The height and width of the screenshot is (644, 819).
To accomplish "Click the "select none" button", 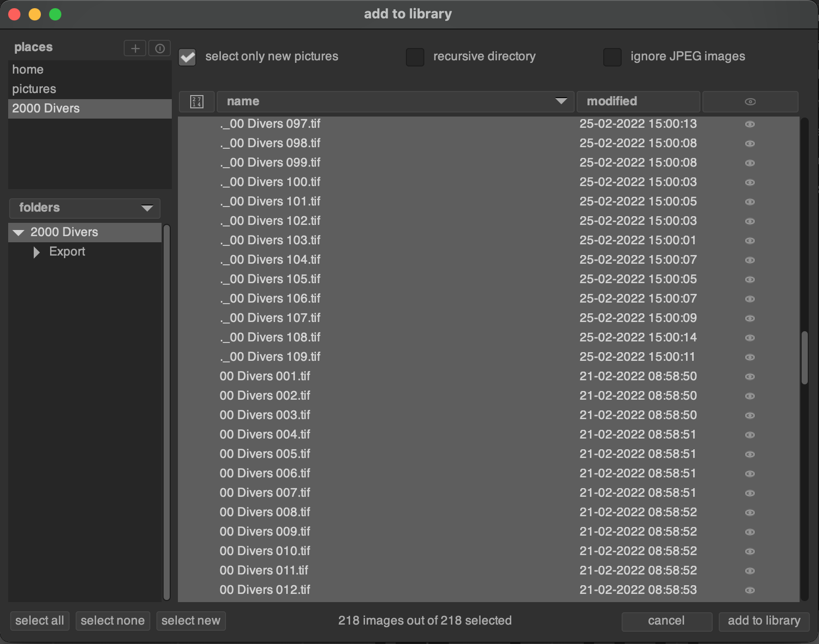I will (x=112, y=620).
